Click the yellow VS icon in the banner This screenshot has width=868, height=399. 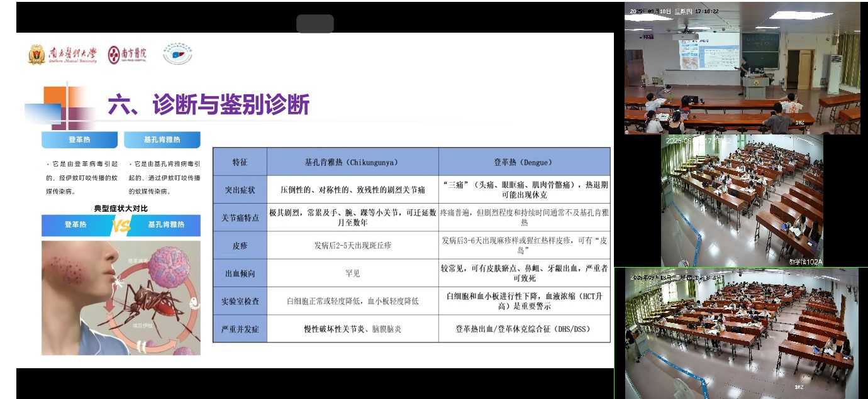121,225
